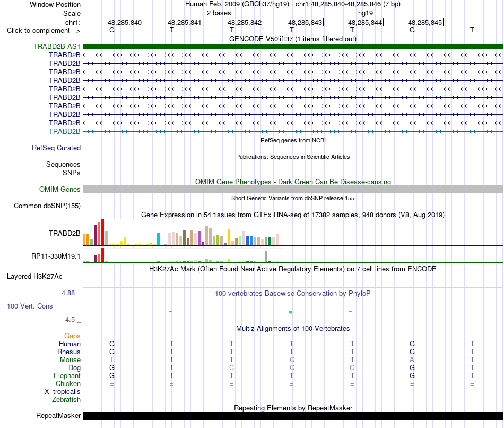Click the 'Elephant' alignment row label
The width and height of the screenshot is (504, 428).
coord(67,376)
